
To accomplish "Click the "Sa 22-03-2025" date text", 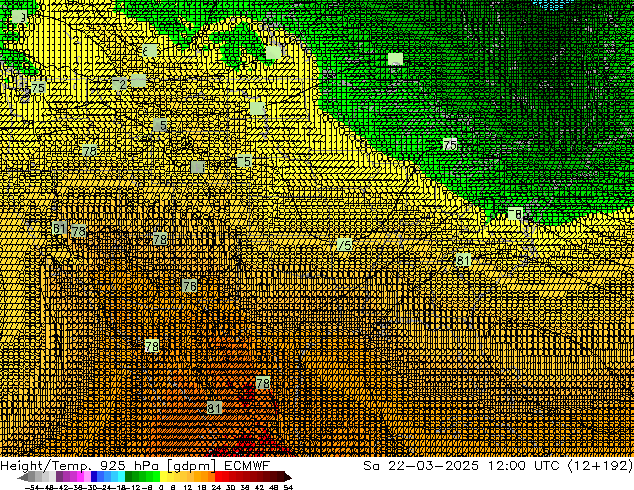I will 421,465.
